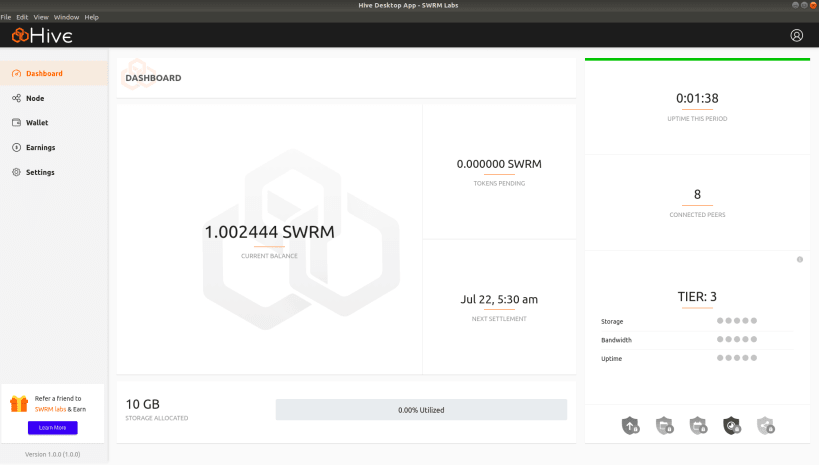Image resolution: width=819 pixels, height=465 pixels.
Task: Go to the Dashboard page
Action: pos(54,74)
